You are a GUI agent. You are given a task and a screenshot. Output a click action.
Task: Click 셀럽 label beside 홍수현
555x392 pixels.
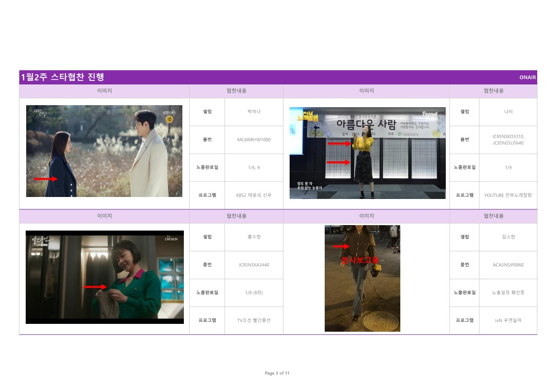207,237
